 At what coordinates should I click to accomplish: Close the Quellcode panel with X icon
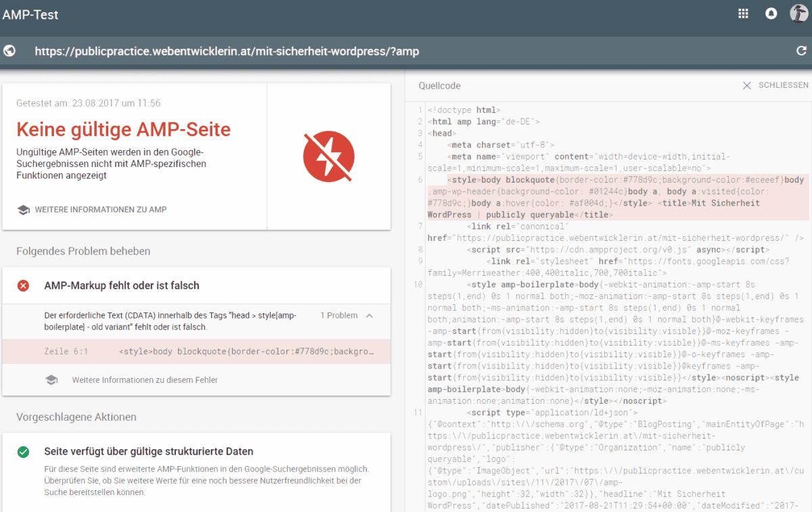click(x=747, y=85)
